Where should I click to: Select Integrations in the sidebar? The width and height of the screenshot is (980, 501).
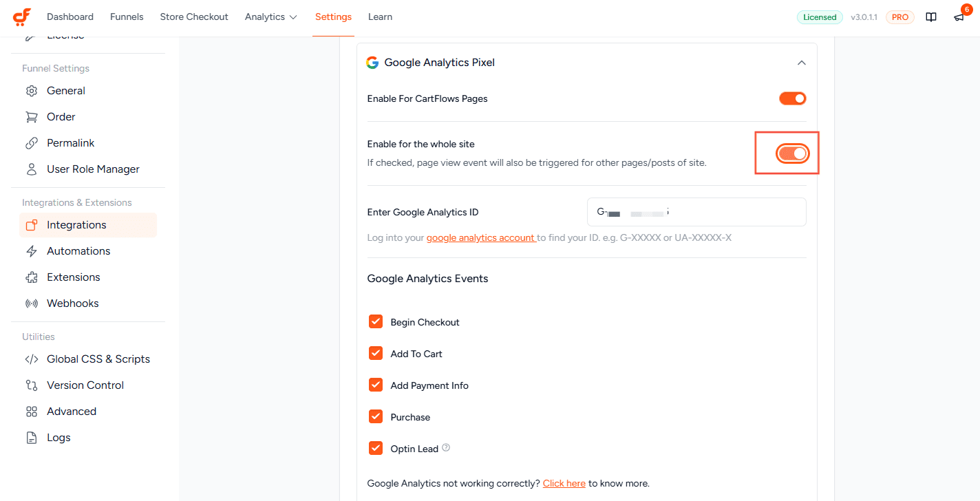click(x=88, y=225)
